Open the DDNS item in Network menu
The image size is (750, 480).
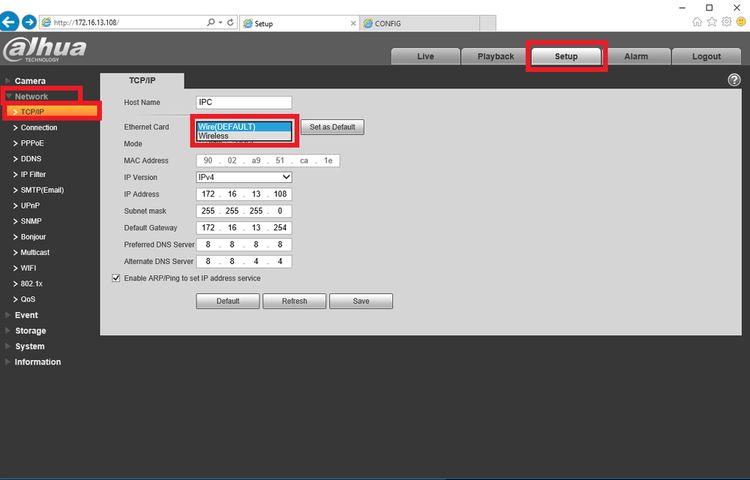point(31,159)
